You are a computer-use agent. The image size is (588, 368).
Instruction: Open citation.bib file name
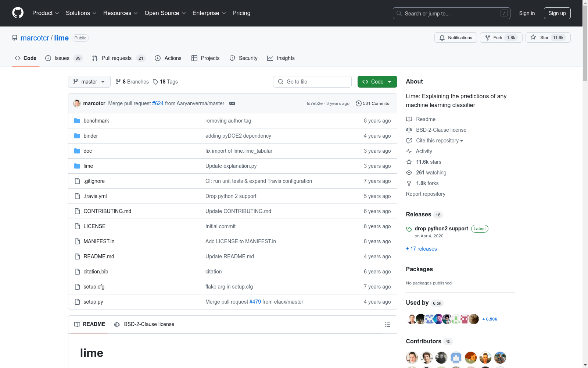pyautogui.click(x=96, y=272)
